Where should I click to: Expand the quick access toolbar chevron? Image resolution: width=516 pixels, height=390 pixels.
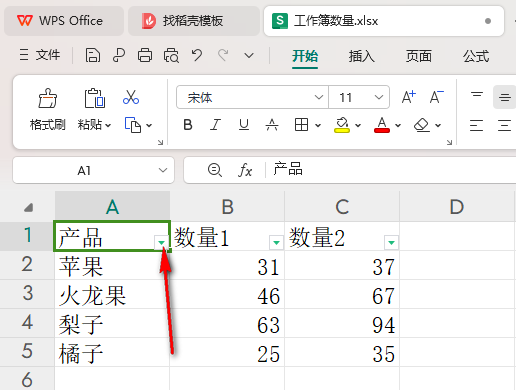249,55
